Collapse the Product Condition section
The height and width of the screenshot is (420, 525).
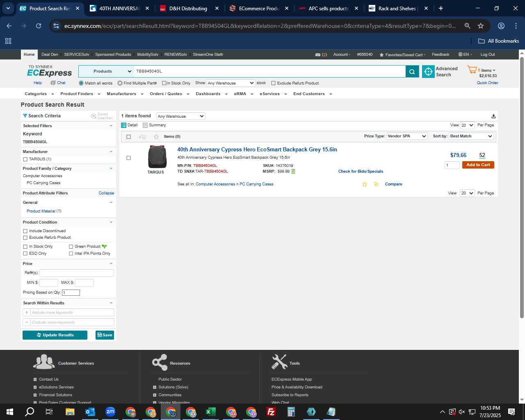coord(111,222)
